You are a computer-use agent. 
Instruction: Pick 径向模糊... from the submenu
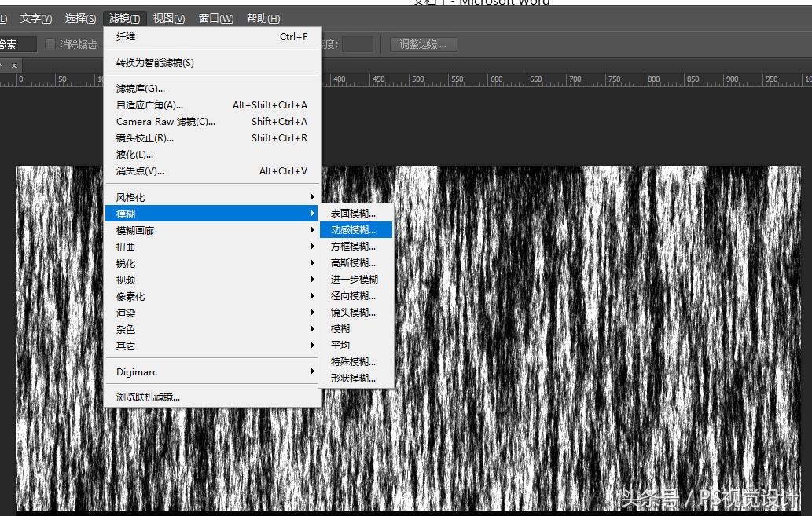[x=353, y=296]
